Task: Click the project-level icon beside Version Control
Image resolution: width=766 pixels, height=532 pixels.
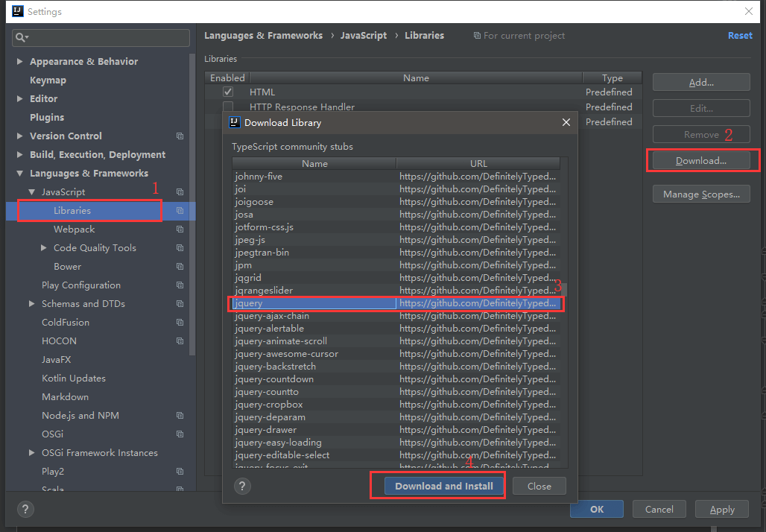Action: 180,136
